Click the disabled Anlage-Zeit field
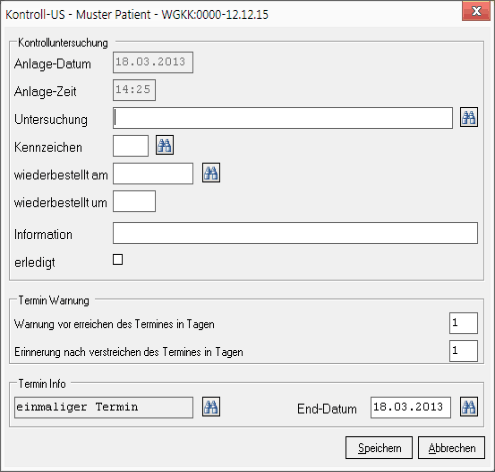 pyautogui.click(x=134, y=90)
